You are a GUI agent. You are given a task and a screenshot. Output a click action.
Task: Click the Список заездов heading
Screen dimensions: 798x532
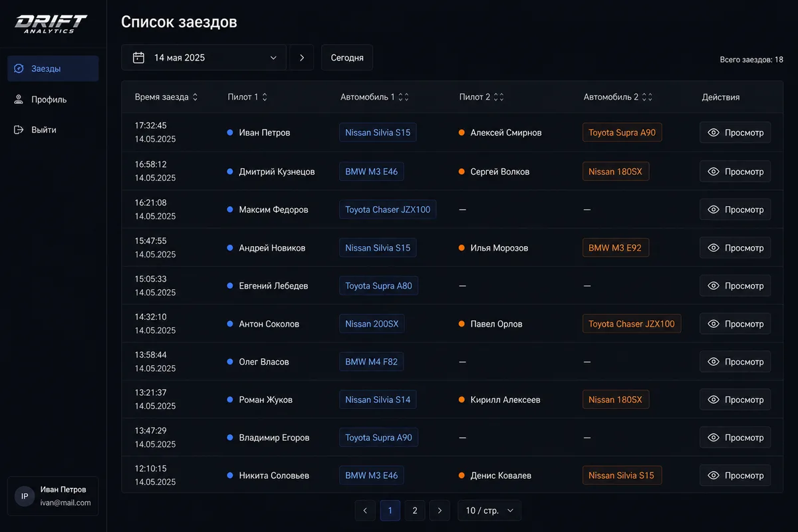pos(179,22)
